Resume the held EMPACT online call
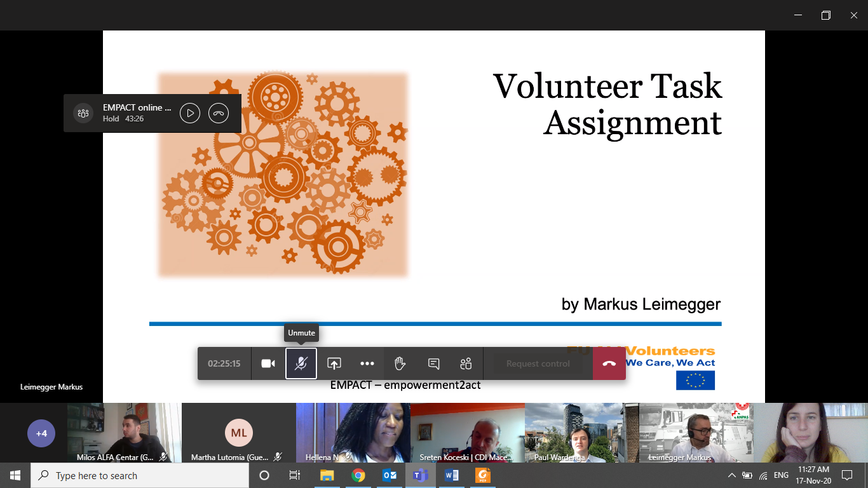This screenshot has height=488, width=868. pos(190,113)
